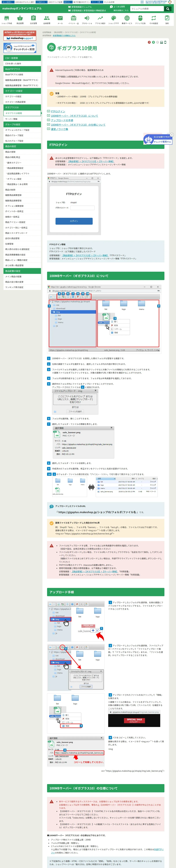Expand the 商品配置の設定 sidebar section
This screenshot has width=176, height=868.
pos(22,271)
